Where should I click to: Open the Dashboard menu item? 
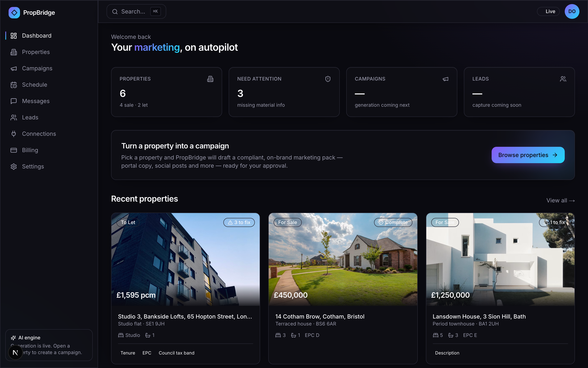[49, 36]
